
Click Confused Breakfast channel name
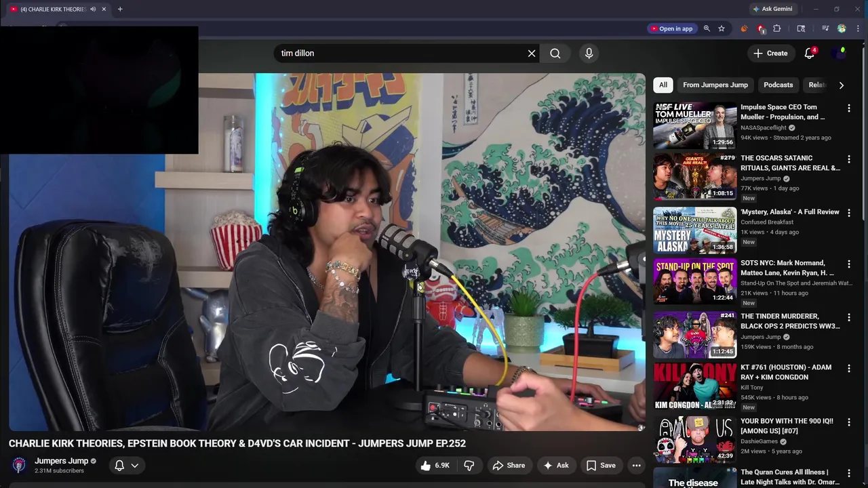click(767, 222)
